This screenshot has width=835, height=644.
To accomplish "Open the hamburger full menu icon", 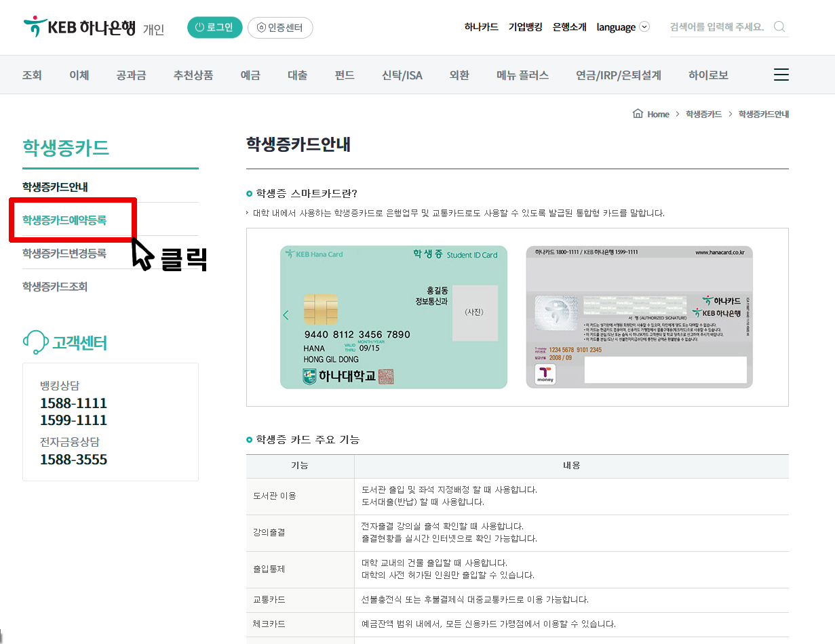I will pos(781,75).
